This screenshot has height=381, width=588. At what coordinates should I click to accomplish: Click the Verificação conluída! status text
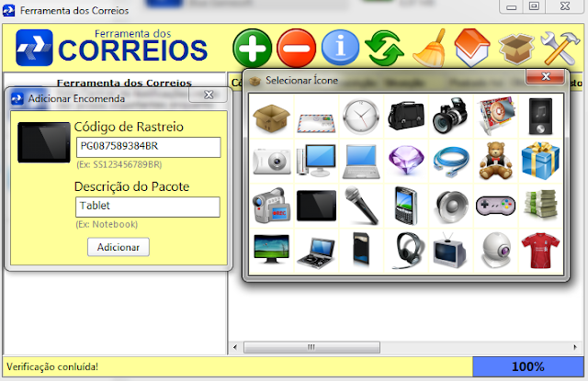coord(52,366)
